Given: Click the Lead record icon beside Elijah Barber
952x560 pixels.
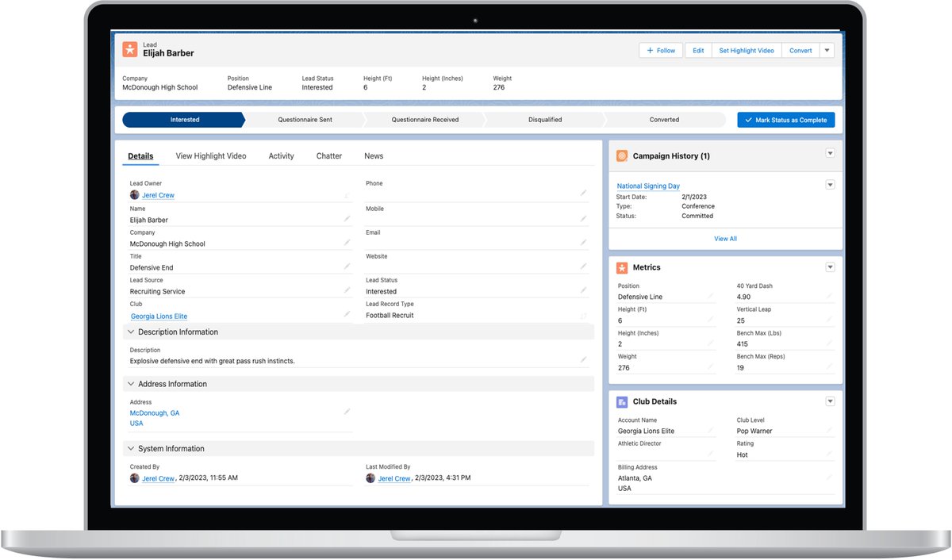Looking at the screenshot, I should tap(130, 49).
